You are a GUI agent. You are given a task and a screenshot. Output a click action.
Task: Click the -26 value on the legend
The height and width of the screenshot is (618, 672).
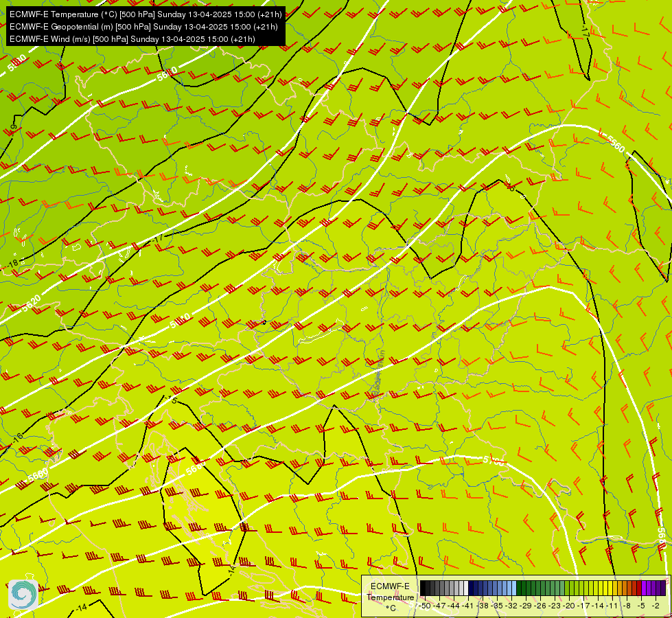(540, 606)
